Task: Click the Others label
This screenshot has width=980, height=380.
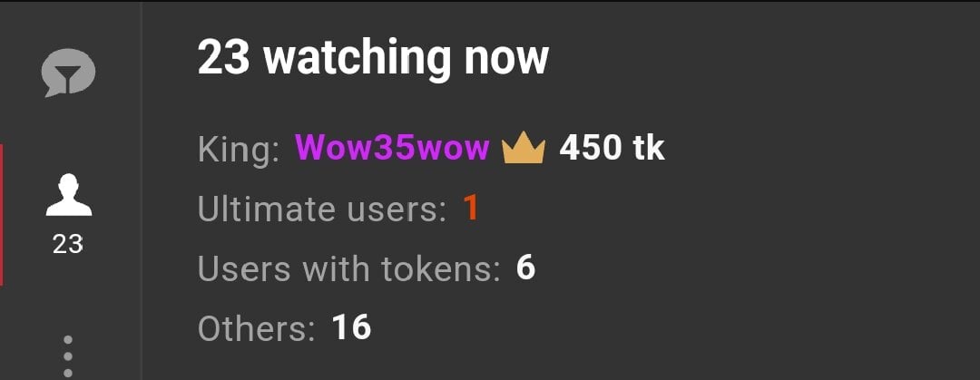Action: (256, 328)
